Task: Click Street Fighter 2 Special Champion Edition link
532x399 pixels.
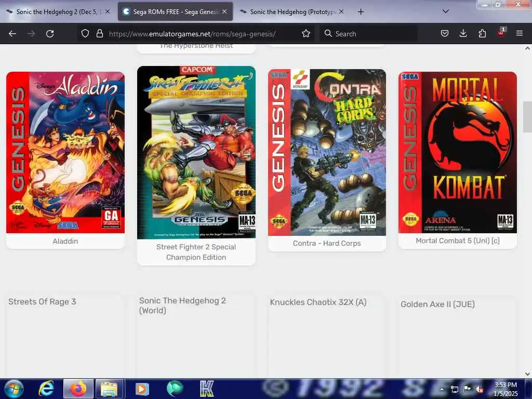Action: [x=196, y=252]
